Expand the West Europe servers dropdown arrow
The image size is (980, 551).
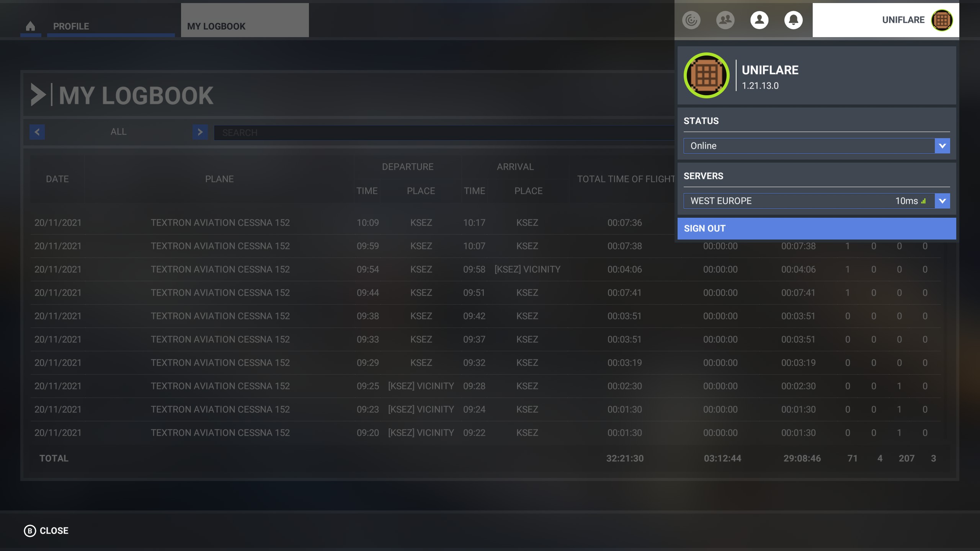(x=942, y=201)
